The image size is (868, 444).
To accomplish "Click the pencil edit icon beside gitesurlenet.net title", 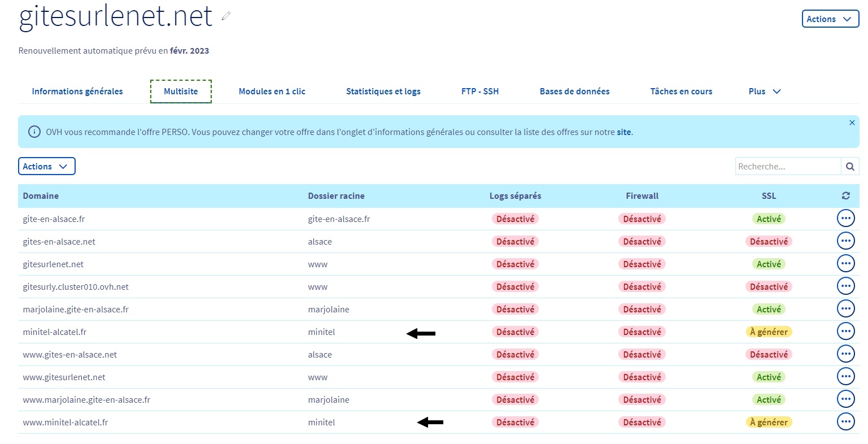I will (226, 16).
